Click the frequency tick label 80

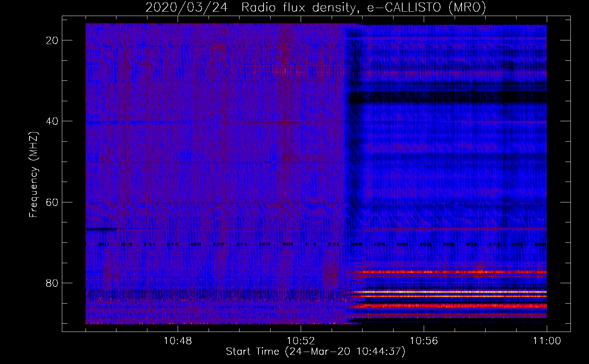tap(52, 283)
